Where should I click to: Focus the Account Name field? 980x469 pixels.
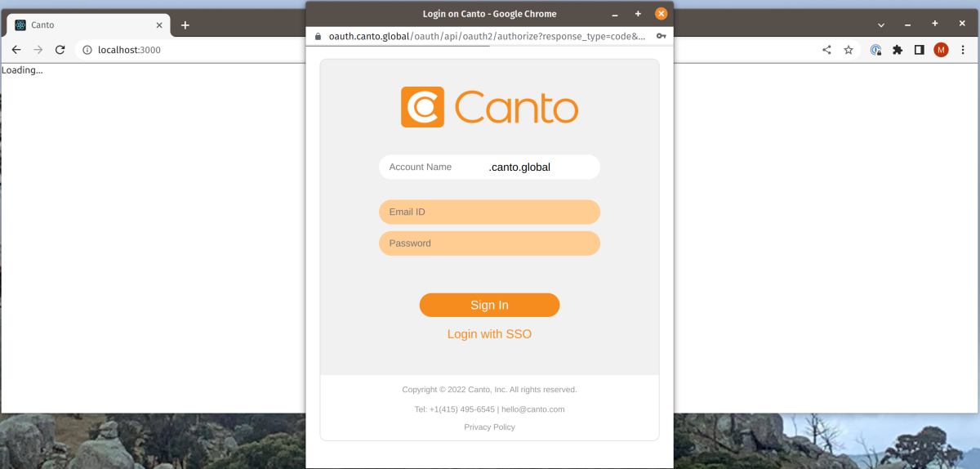tap(489, 167)
